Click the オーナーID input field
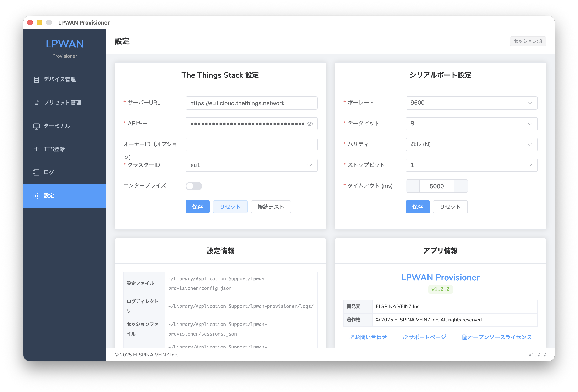The height and width of the screenshot is (392, 578). [251, 144]
